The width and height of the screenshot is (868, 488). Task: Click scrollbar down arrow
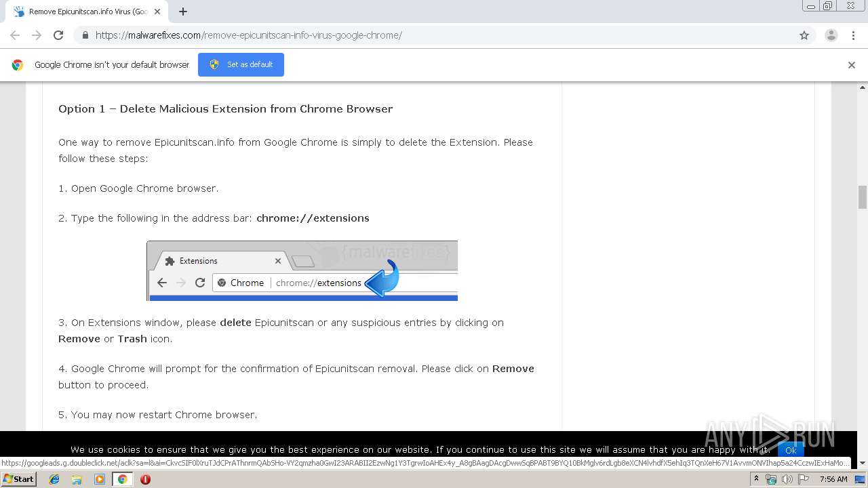pyautogui.click(x=863, y=463)
